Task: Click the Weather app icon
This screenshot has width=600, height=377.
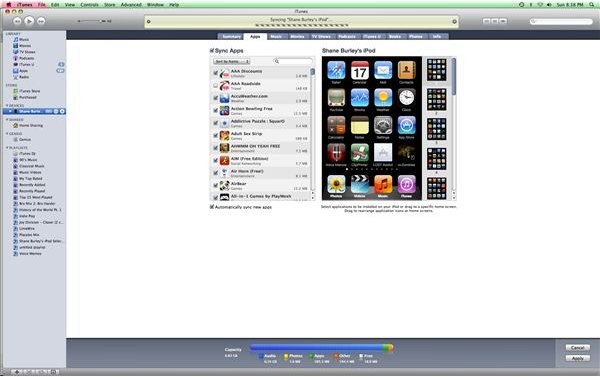Action: tap(383, 98)
